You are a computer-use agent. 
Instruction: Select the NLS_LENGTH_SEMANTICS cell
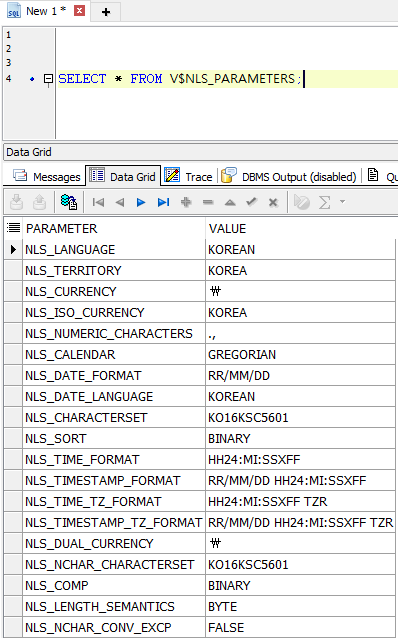pyautogui.click(x=114, y=607)
